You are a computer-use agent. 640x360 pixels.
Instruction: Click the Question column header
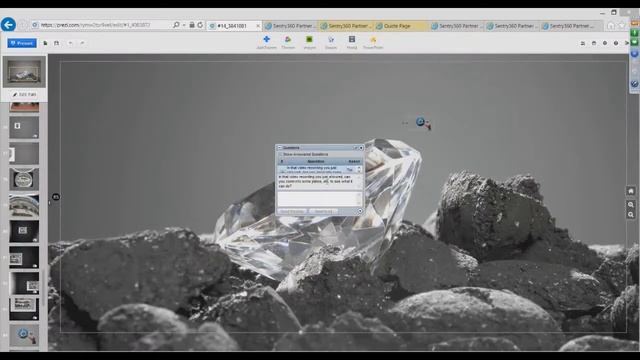pyautogui.click(x=316, y=162)
